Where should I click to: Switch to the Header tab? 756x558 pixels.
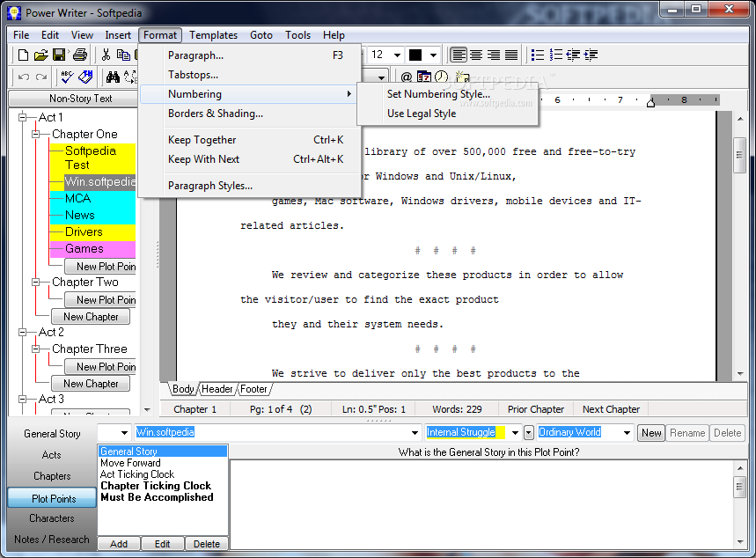(217, 389)
